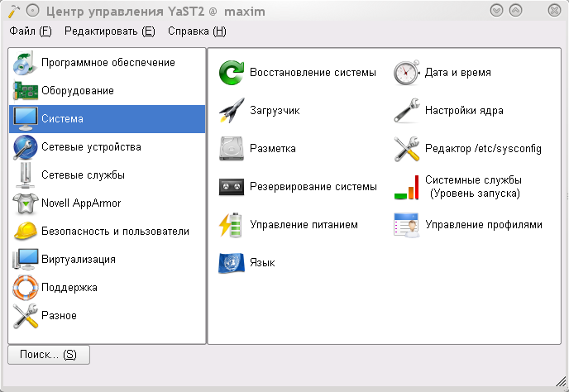Open the Файл menu
This screenshot has width=569, height=392.
(x=31, y=31)
